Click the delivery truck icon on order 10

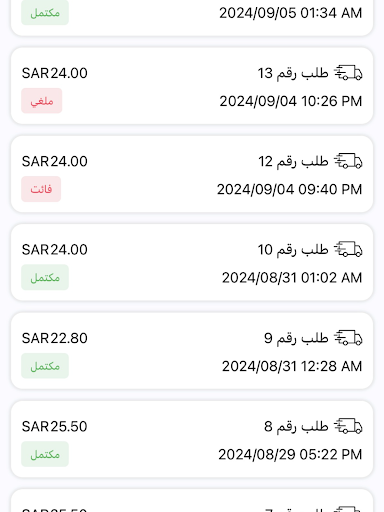point(348,249)
